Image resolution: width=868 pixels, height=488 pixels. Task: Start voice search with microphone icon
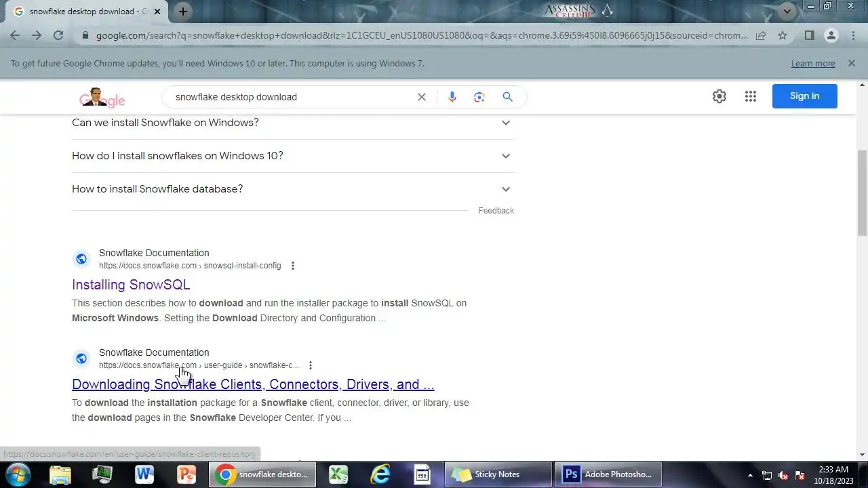point(452,97)
